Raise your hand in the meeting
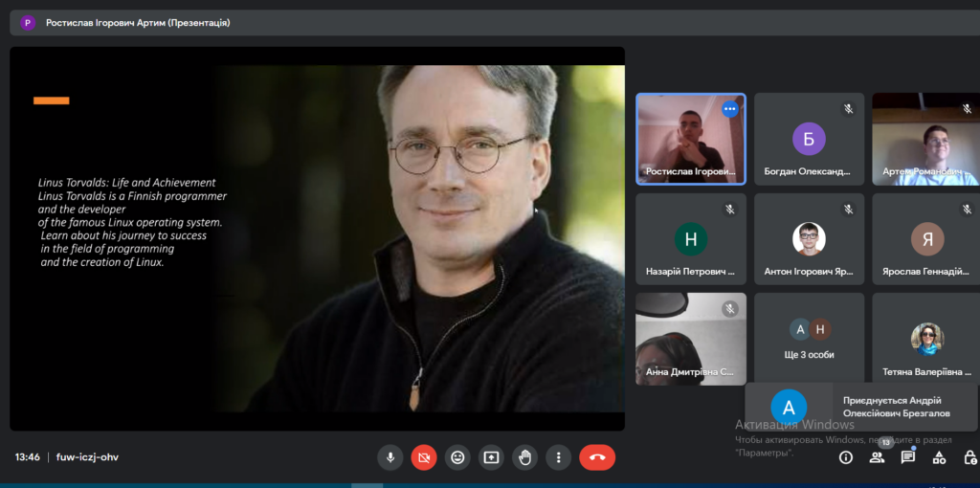980x488 pixels. pos(524,457)
